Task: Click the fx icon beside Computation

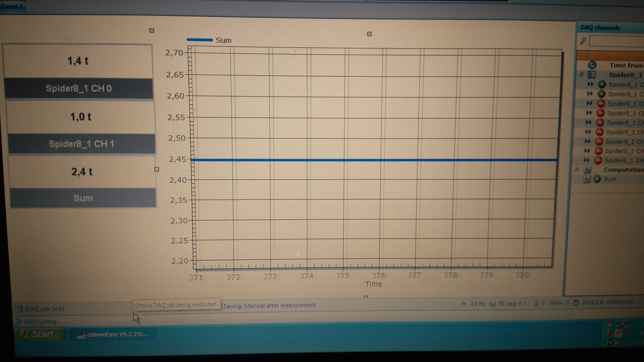Action: click(587, 170)
